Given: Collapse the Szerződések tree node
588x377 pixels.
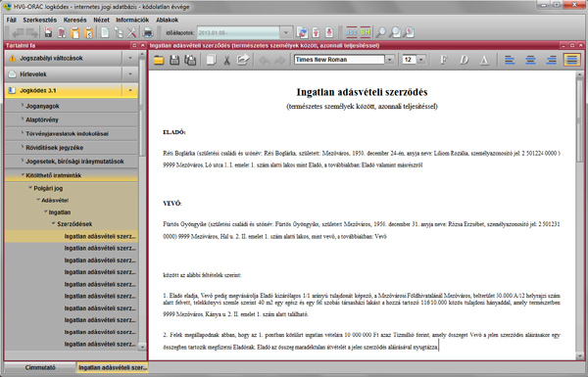Looking at the screenshot, I should [x=53, y=223].
